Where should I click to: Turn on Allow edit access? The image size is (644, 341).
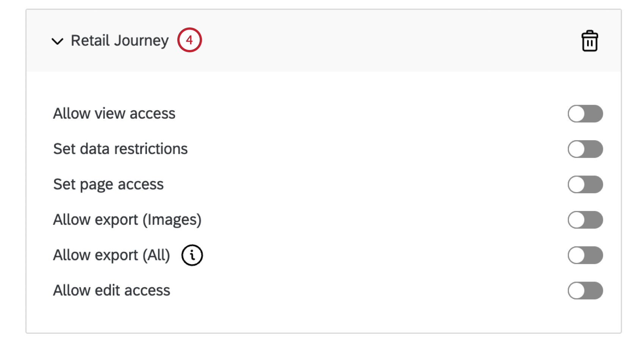click(585, 291)
